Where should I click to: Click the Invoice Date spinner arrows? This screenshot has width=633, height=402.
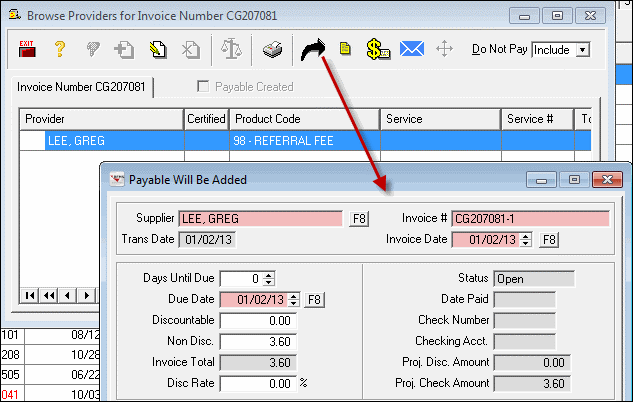pos(525,240)
